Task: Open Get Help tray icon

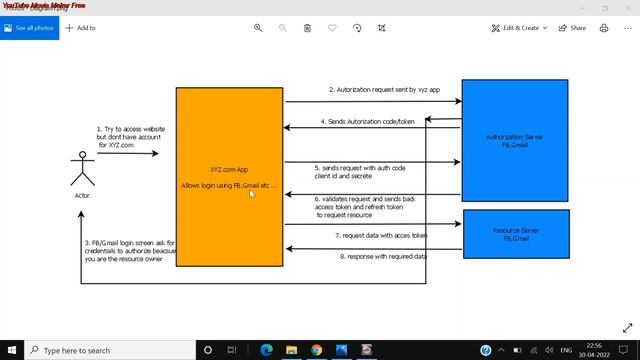Action: [485, 350]
